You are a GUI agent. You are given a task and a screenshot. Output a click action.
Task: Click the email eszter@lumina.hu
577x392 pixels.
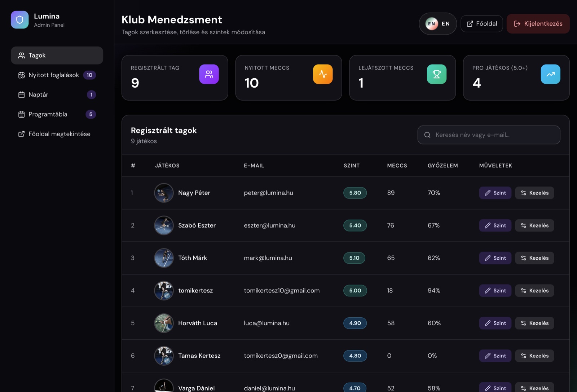tap(269, 225)
